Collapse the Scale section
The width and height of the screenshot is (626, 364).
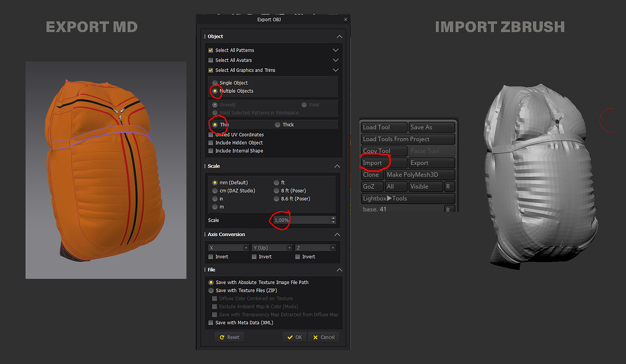click(x=338, y=166)
